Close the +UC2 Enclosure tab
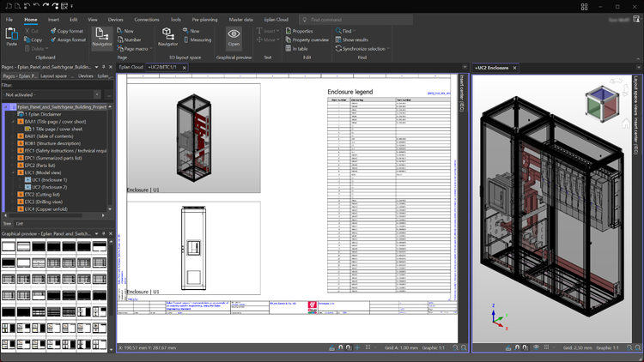 (514, 68)
